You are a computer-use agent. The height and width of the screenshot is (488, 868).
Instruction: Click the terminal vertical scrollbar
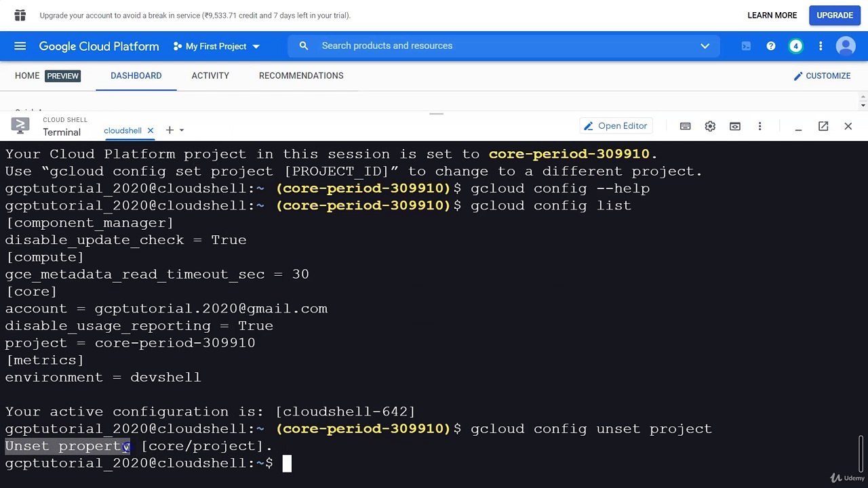[862, 453]
